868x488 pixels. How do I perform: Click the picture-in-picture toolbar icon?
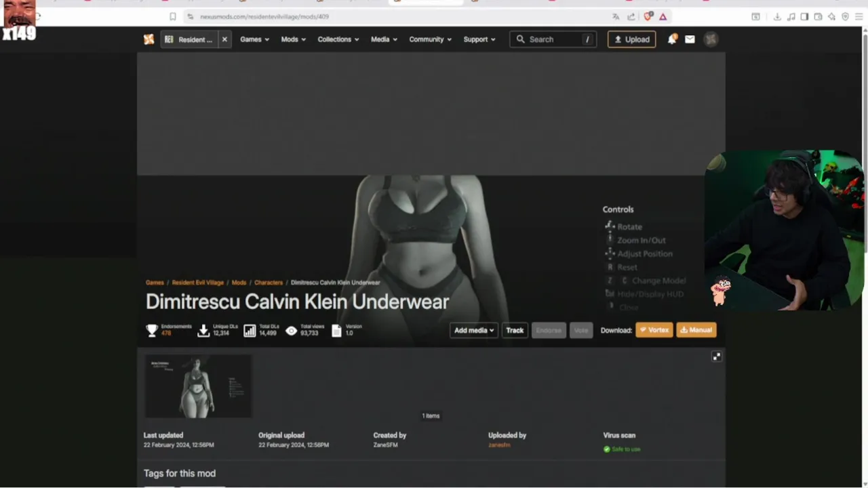tap(755, 16)
